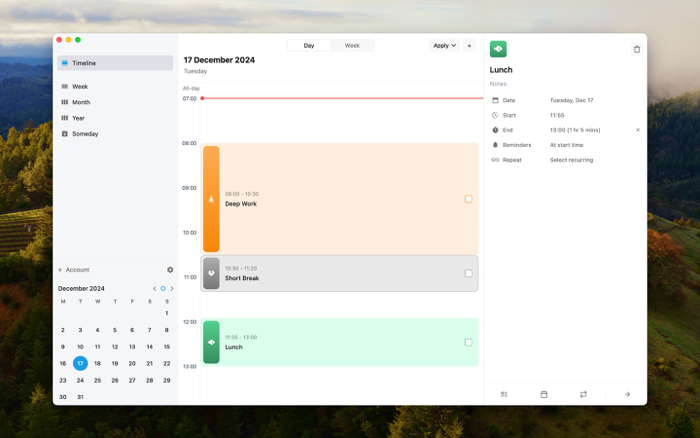The image size is (700, 438).
Task: Click the red current-time marker dot
Action: pyautogui.click(x=202, y=98)
